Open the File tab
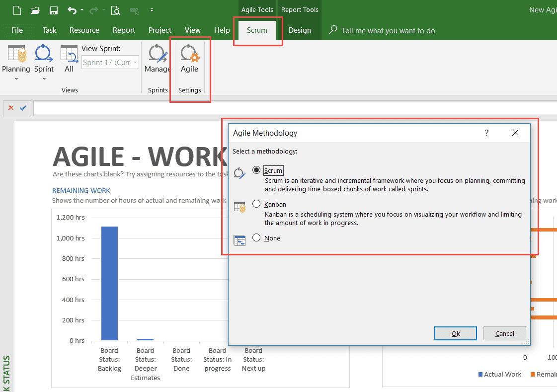557x392 pixels. point(17,30)
